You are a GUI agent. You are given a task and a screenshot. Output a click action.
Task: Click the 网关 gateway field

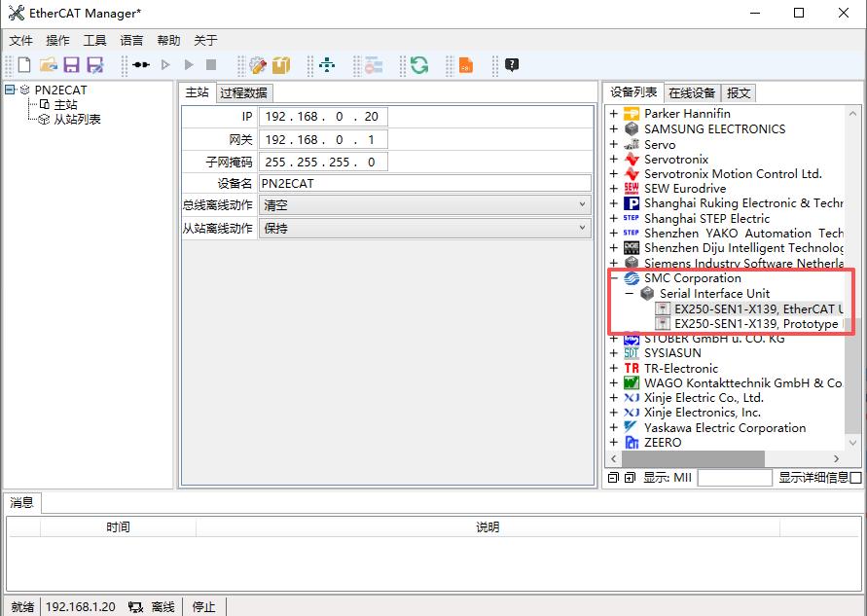(x=323, y=139)
